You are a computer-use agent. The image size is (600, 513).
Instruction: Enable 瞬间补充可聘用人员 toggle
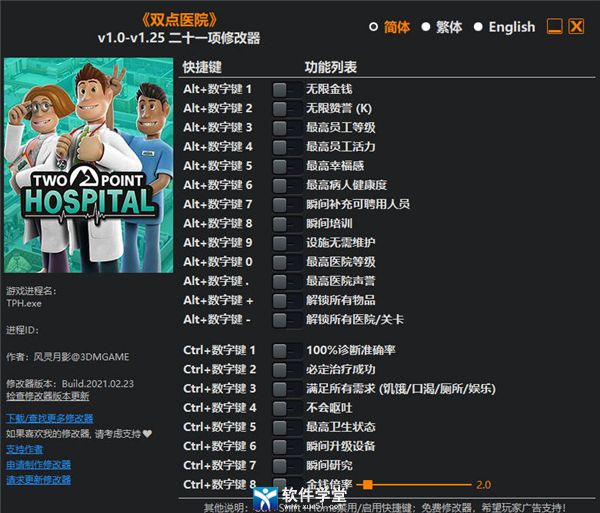click(x=287, y=205)
